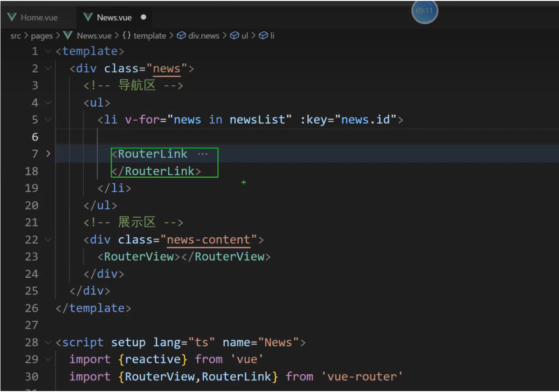Select the News.vue editor tab

pos(114,17)
